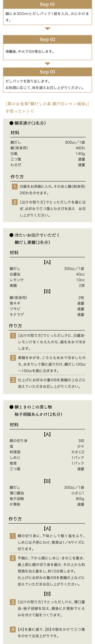Click the bullet beside 鯛茶漬け title

tap(11, 123)
